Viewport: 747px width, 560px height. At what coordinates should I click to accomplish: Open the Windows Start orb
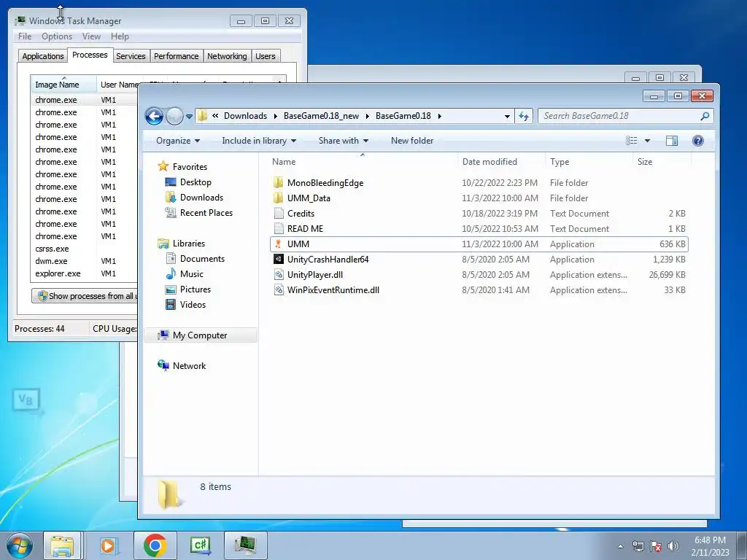point(20,545)
